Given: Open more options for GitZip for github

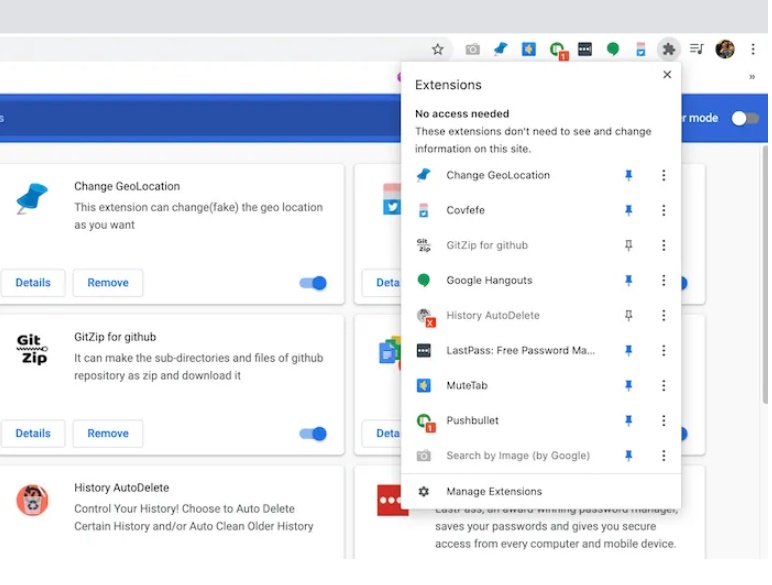Looking at the screenshot, I should point(663,245).
